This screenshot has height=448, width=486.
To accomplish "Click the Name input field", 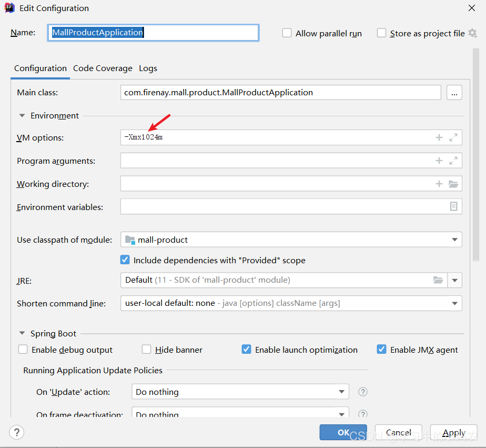I will pyautogui.click(x=153, y=33).
